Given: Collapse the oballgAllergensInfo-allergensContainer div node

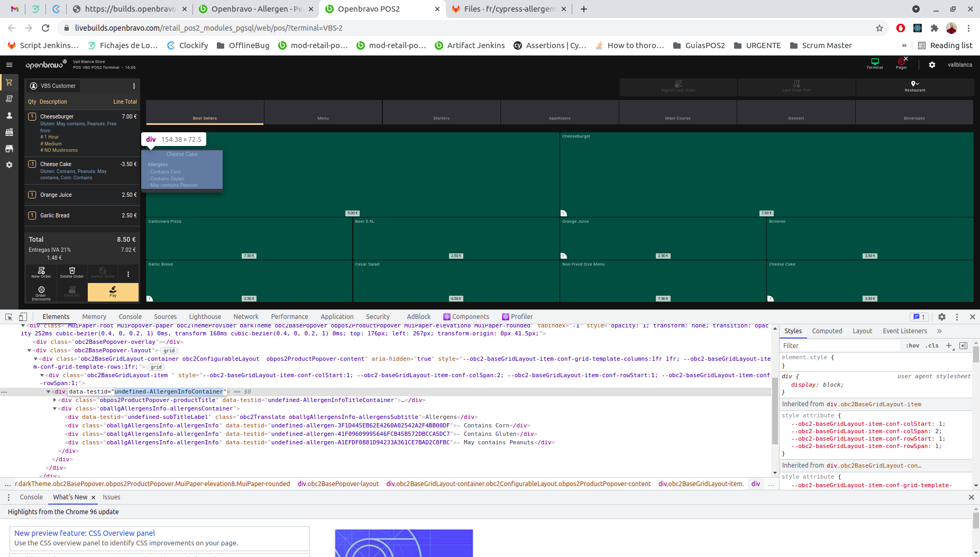Looking at the screenshot, I should coord(54,409).
